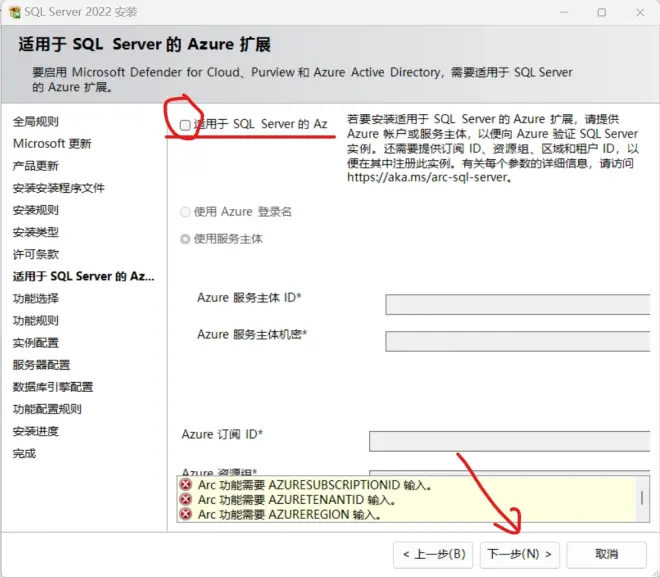Select 数据库引擎配置 in the sidebar

pyautogui.click(x=53, y=387)
